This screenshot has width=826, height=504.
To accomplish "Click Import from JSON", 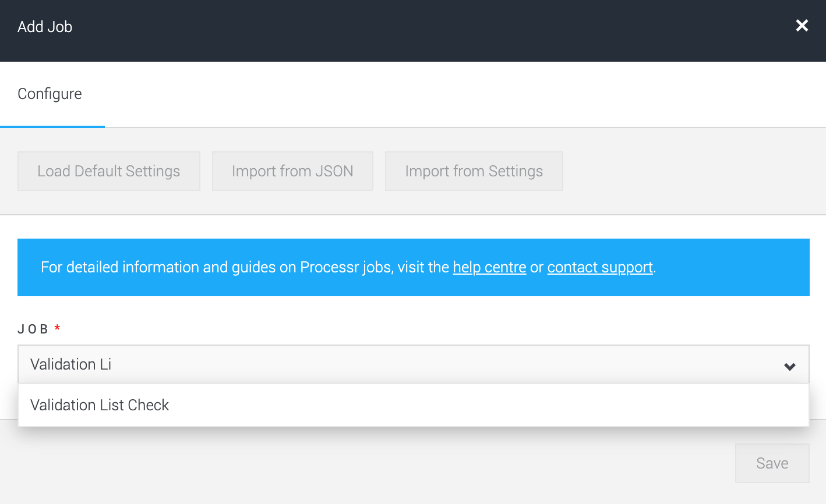I will coord(292,171).
